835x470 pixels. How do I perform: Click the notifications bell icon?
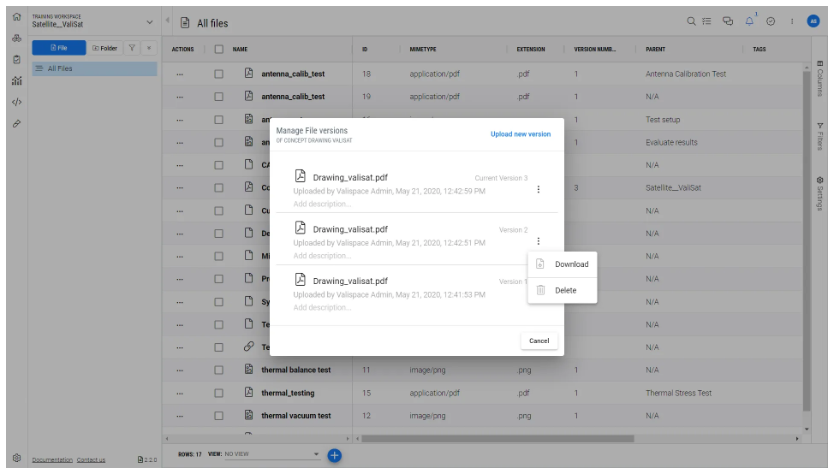(x=748, y=21)
